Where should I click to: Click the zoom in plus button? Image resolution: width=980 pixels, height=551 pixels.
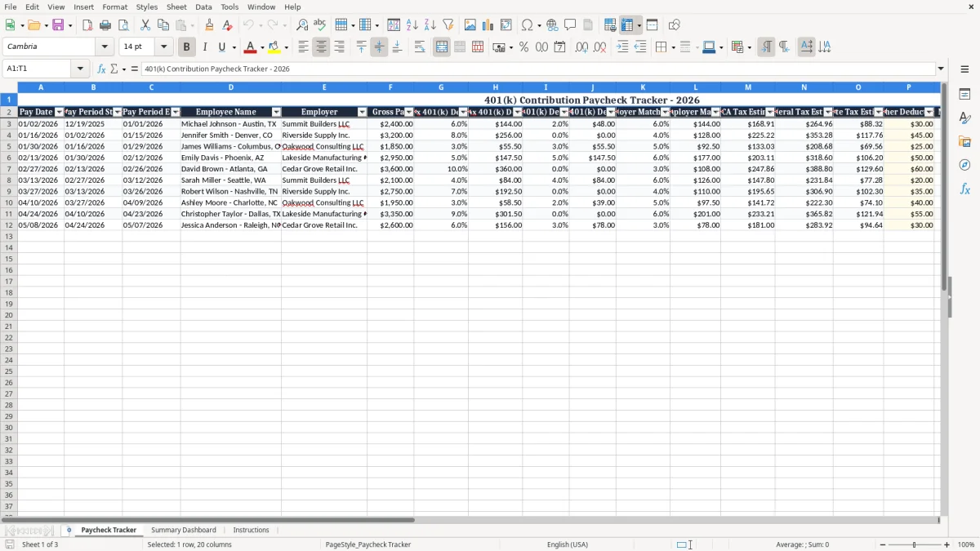[x=947, y=544]
